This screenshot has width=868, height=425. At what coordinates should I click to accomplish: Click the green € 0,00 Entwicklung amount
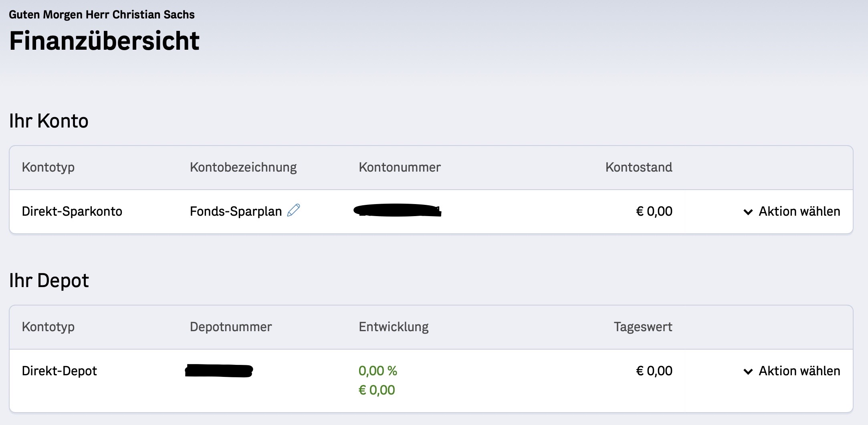[x=377, y=390]
